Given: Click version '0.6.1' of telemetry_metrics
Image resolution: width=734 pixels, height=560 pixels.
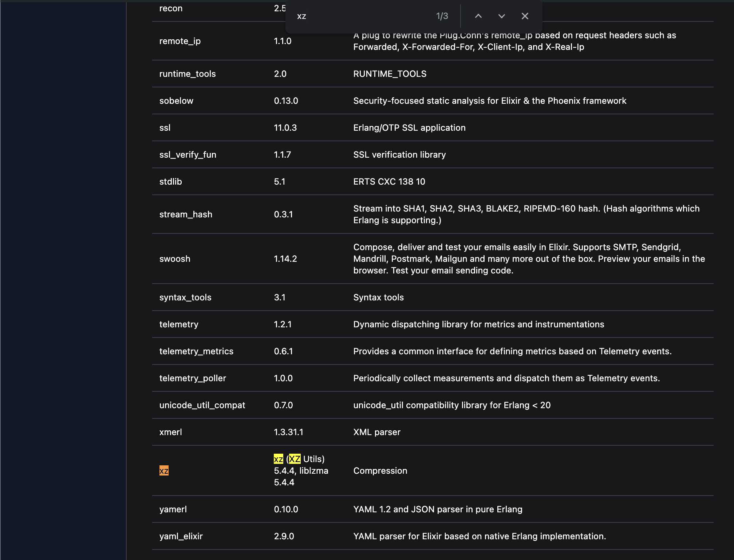Looking at the screenshot, I should [283, 351].
